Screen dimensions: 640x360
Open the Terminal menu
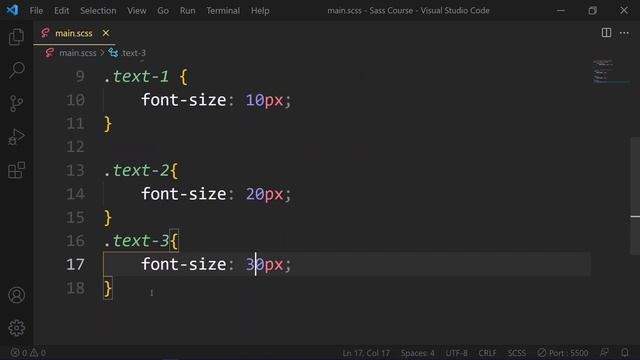pyautogui.click(x=223, y=11)
